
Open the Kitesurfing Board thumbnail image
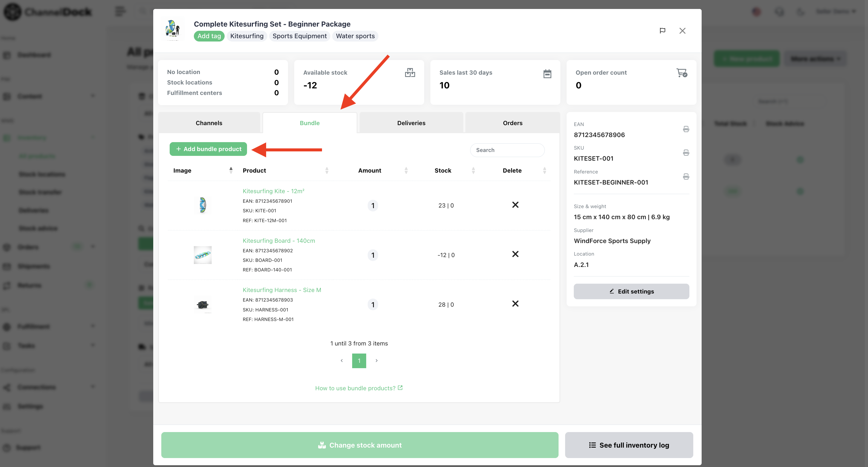click(203, 255)
